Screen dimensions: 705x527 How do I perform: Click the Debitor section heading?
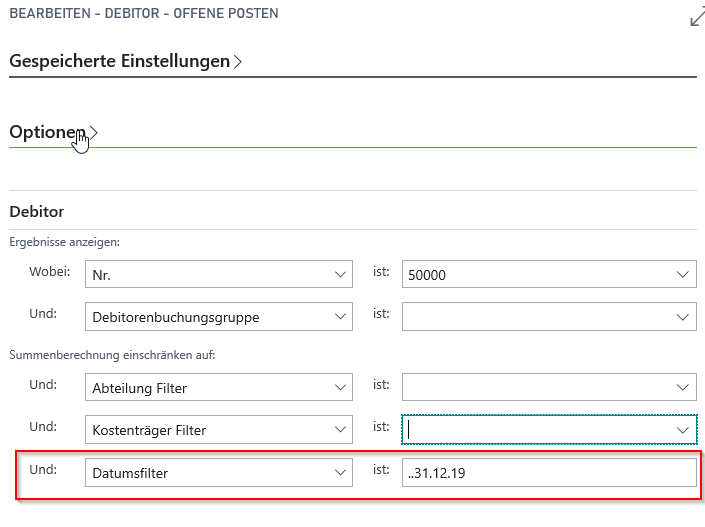(x=37, y=212)
